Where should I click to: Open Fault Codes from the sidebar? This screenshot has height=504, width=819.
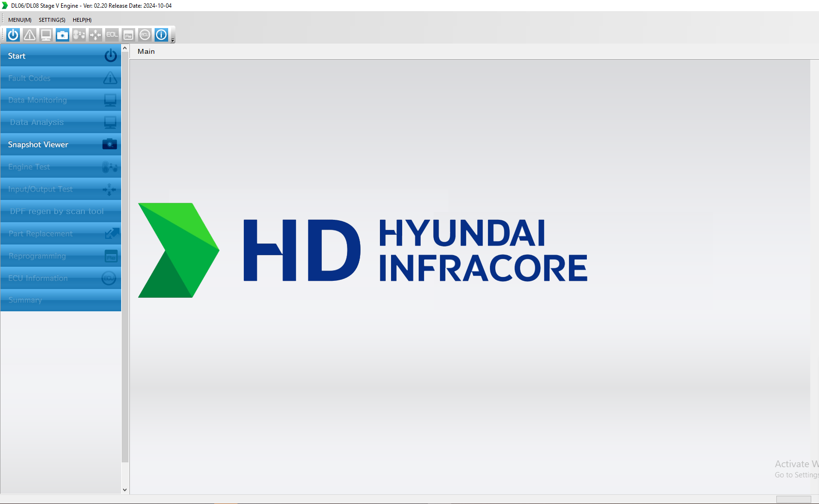pyautogui.click(x=61, y=78)
